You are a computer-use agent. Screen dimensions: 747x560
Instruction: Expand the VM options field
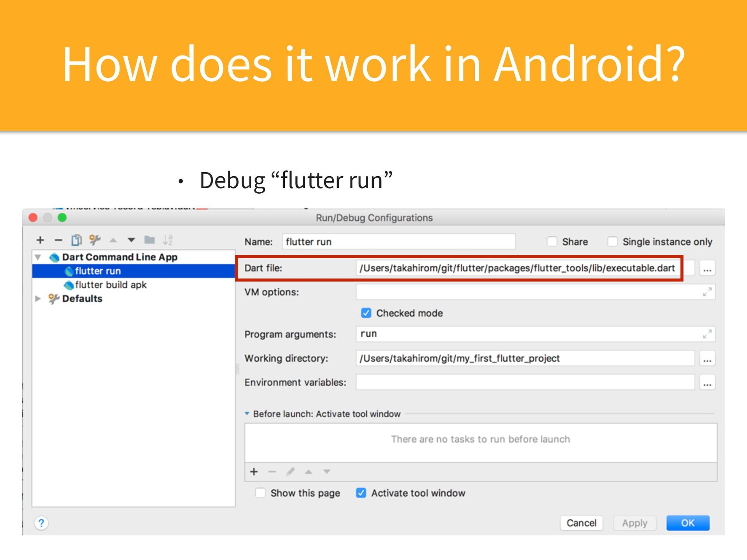pos(707,292)
